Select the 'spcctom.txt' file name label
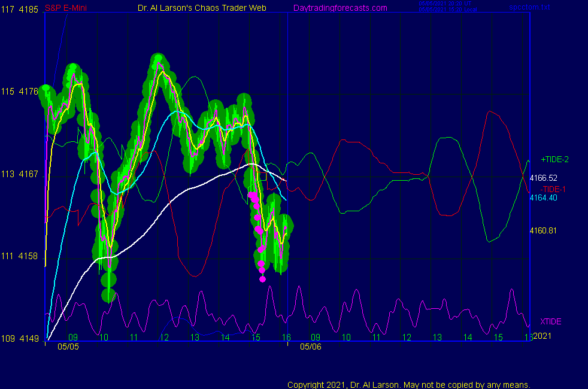The height and width of the screenshot is (389, 588). click(529, 7)
